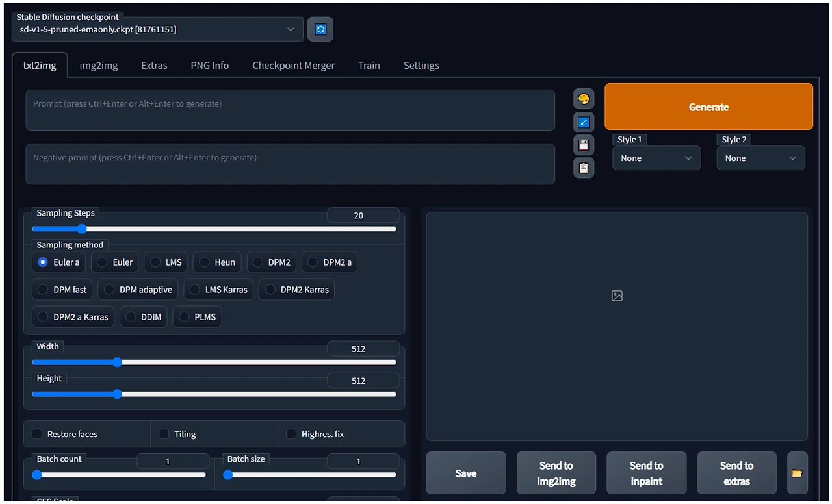Pick the Heun sampler
Image resolution: width=832 pixels, height=504 pixels.
pyautogui.click(x=217, y=262)
